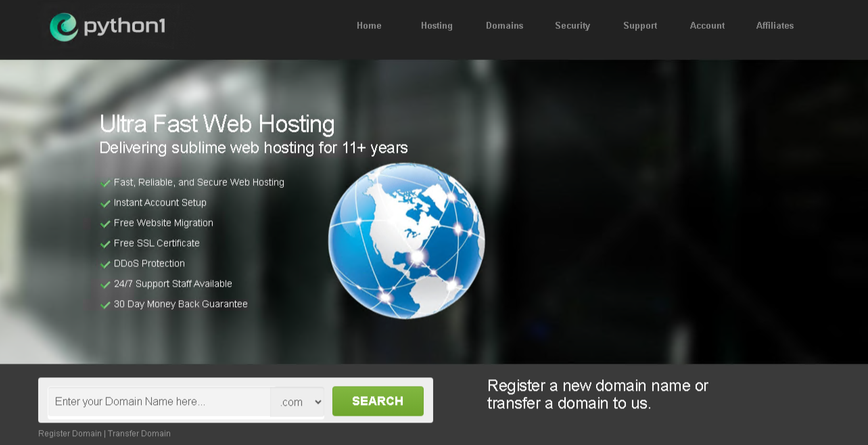
Task: Open the .com domain extension dropdown
Action: (x=298, y=402)
